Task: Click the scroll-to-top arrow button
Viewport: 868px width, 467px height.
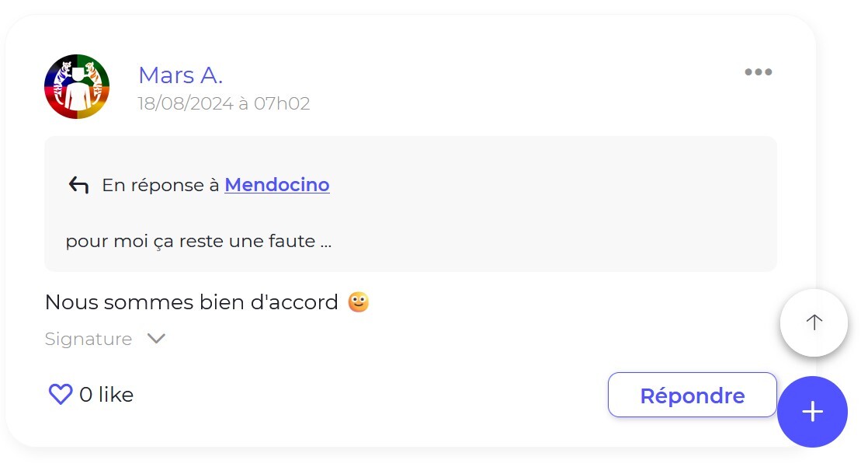Action: click(x=814, y=322)
